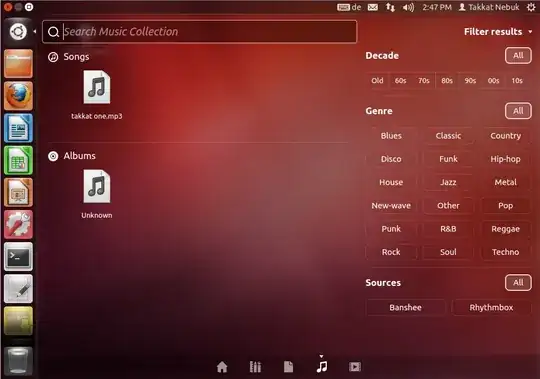Open the Files lens icon
This screenshot has height=379, width=540.
(288, 367)
